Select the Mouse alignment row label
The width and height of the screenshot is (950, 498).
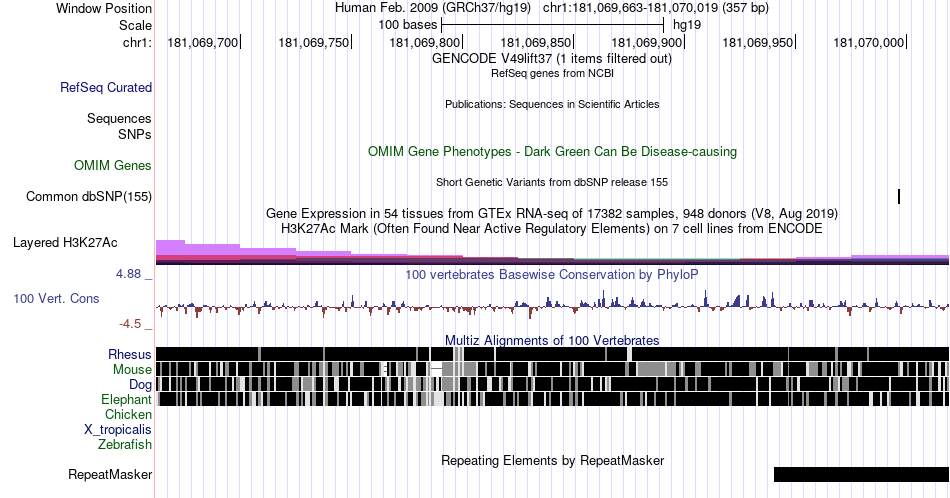coord(132,370)
